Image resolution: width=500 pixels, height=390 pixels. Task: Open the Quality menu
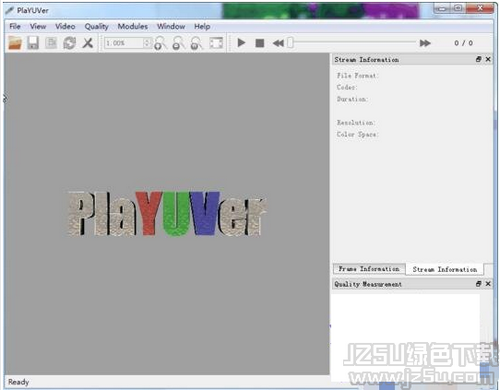coord(96,26)
